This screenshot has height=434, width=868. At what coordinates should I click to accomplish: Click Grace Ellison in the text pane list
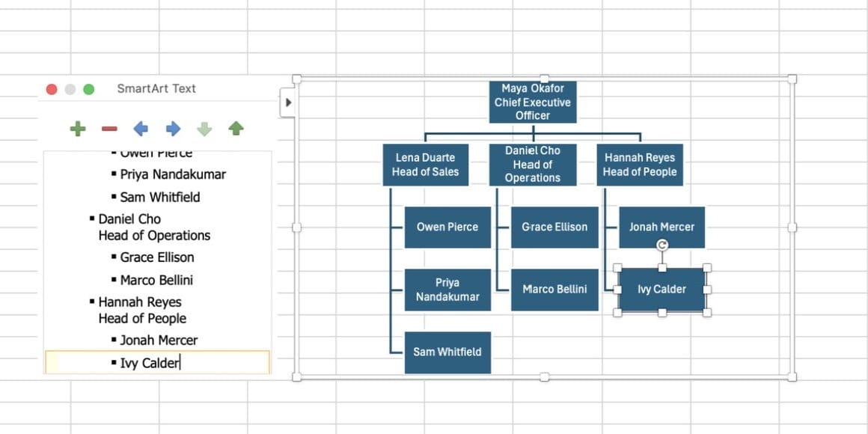pyautogui.click(x=157, y=257)
